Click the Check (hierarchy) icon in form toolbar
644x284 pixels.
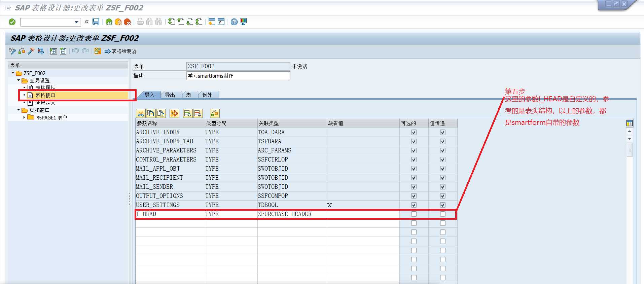point(22,51)
